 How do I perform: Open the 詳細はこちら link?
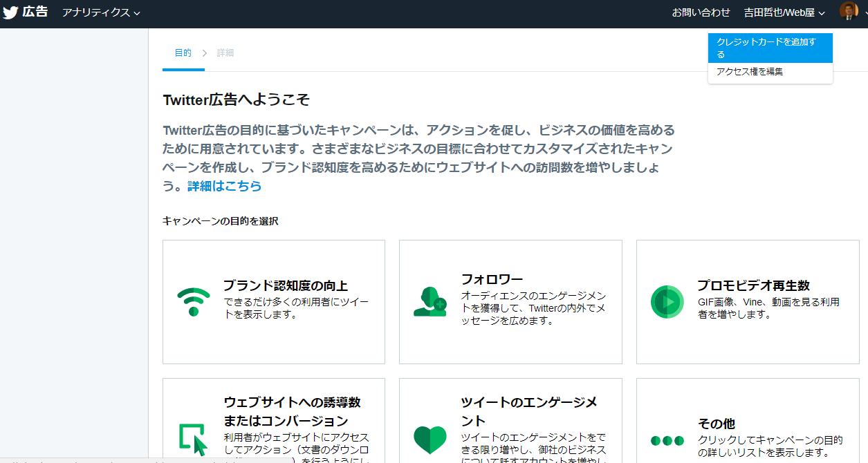(225, 186)
